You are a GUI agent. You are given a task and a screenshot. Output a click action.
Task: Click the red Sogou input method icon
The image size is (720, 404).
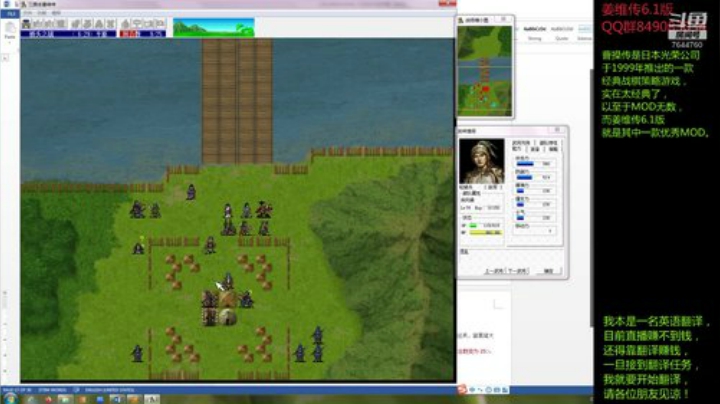tap(461, 389)
